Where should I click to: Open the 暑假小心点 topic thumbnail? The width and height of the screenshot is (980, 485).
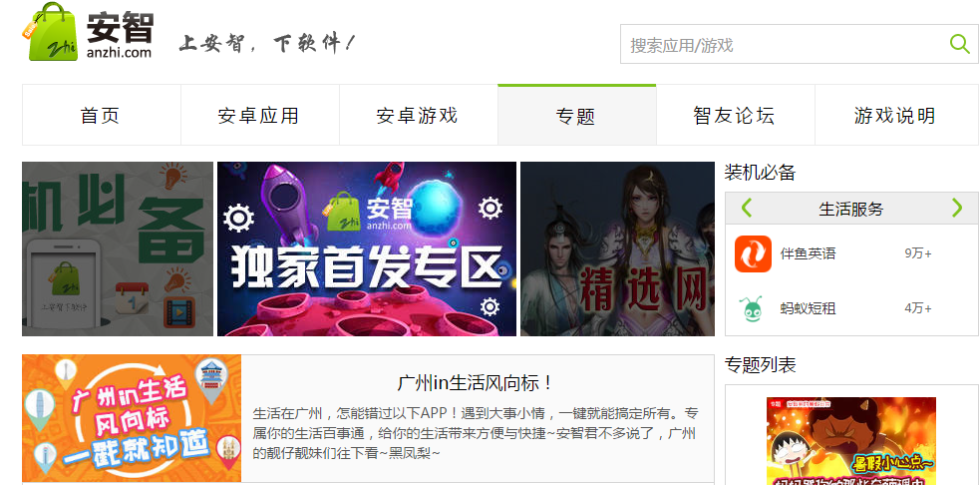(x=851, y=441)
